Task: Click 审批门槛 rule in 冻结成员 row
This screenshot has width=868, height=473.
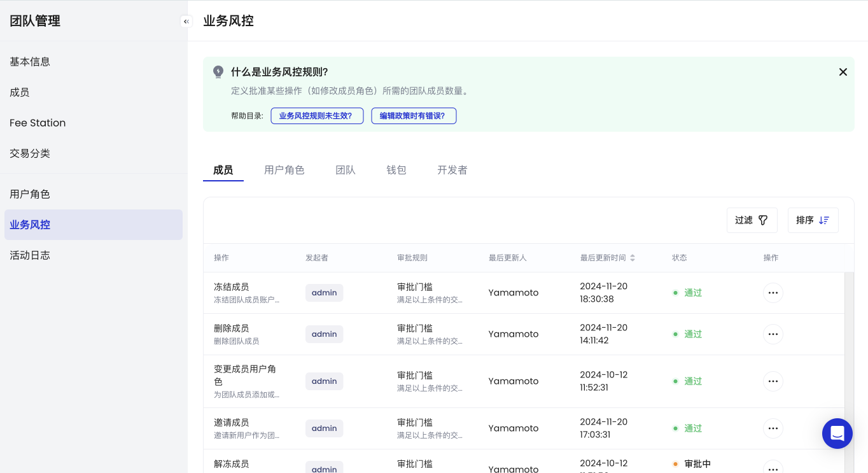Action: [x=415, y=287]
